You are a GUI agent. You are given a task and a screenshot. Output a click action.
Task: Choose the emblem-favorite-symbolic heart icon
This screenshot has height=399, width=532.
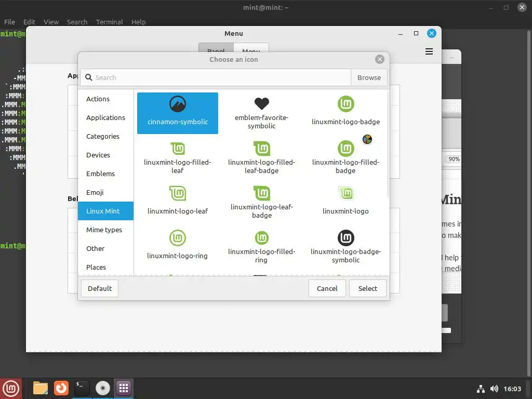pyautogui.click(x=262, y=113)
